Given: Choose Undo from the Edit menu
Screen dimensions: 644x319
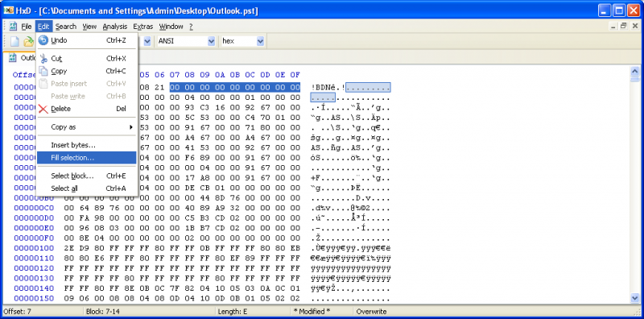Looking at the screenshot, I should [87, 40].
